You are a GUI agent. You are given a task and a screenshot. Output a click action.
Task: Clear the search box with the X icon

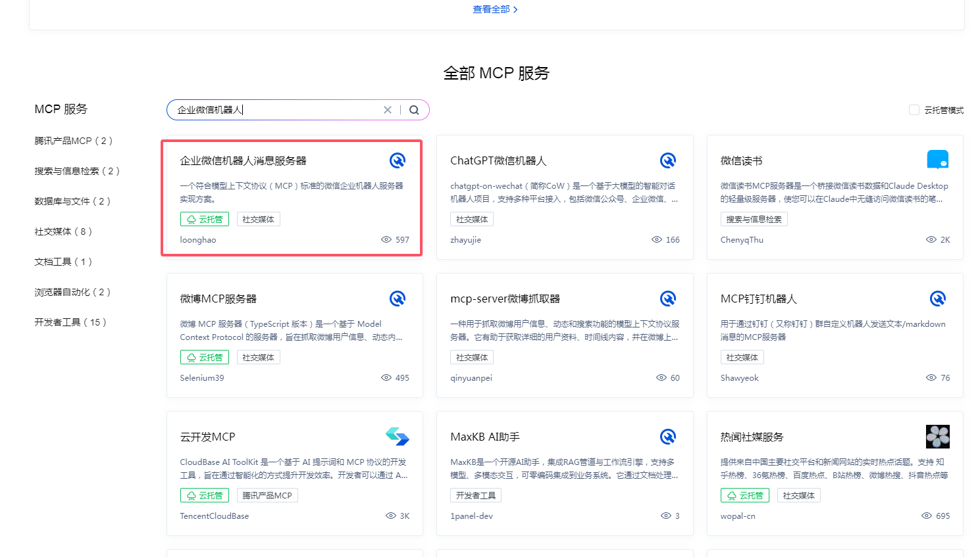[x=388, y=110]
